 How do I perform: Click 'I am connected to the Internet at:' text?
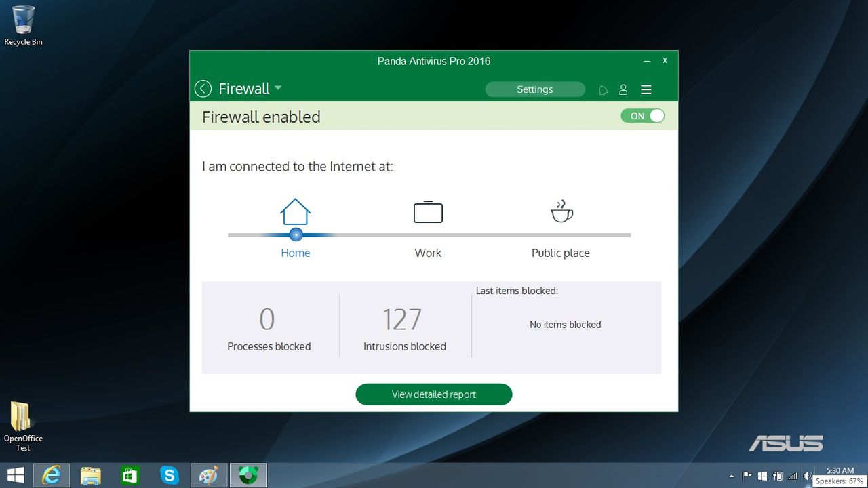[x=298, y=166]
